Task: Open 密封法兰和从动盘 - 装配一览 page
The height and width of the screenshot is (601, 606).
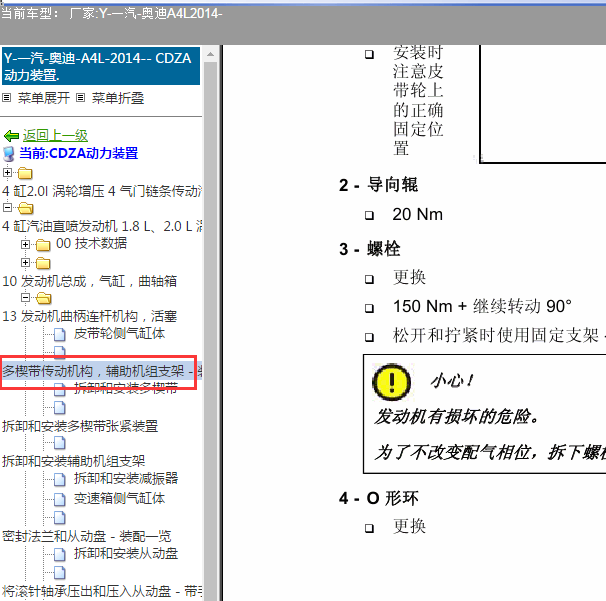Action: tap(87, 536)
